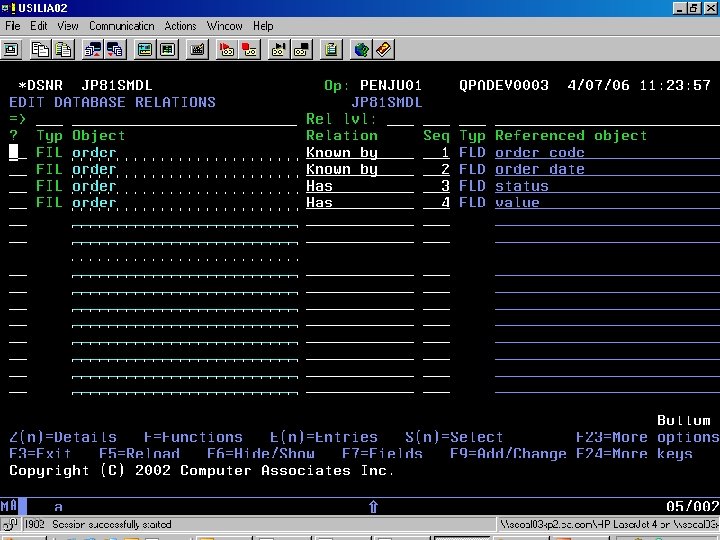The height and width of the screenshot is (540, 720).
Task: Click the 'EDIT DATABASE RELATIONS' screen title
Action: 112,102
